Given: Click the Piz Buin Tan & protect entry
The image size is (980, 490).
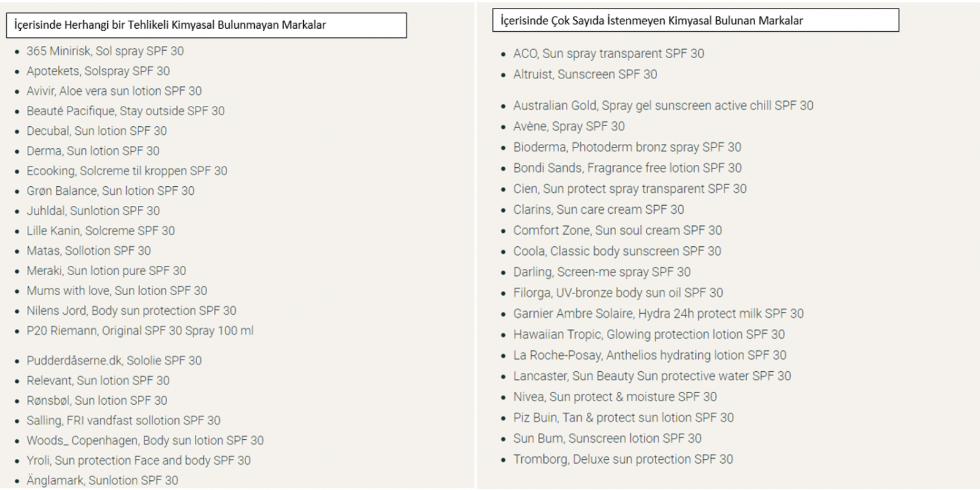Looking at the screenshot, I should (x=624, y=418).
